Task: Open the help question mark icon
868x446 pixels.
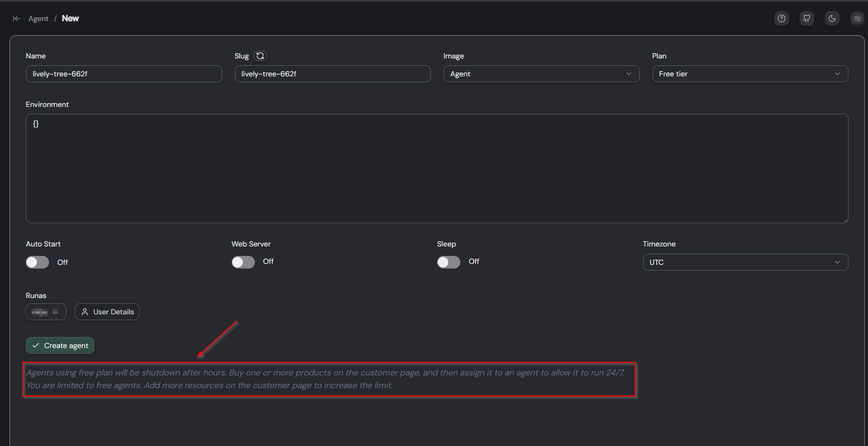Action: 782,18
